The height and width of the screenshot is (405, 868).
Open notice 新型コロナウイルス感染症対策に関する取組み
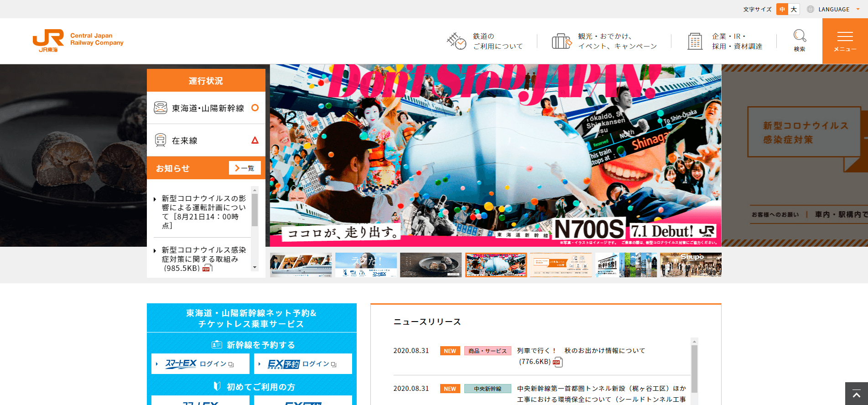pos(203,259)
